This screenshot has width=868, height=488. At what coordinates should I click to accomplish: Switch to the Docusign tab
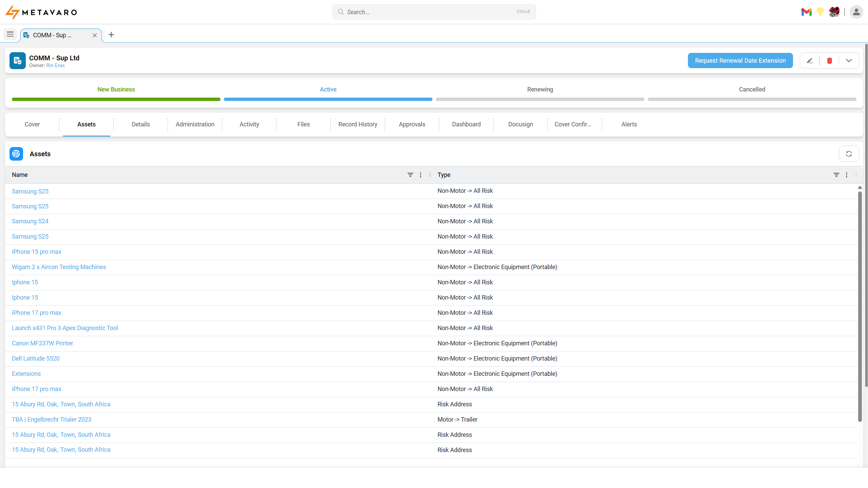pos(521,124)
